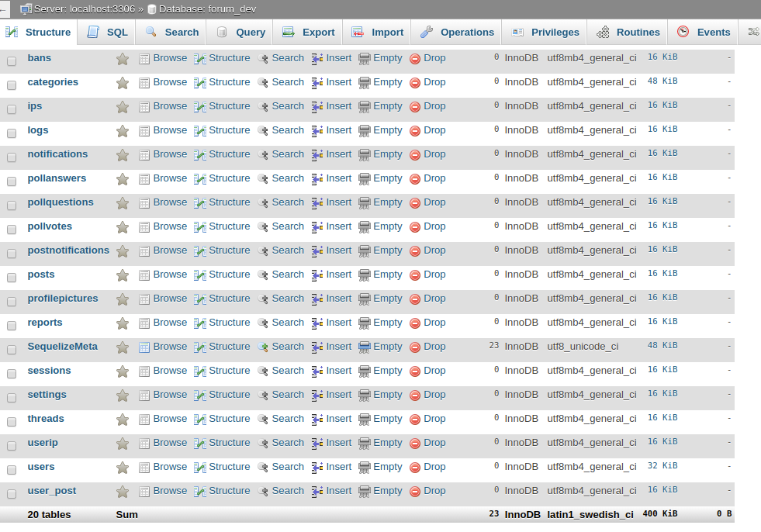The width and height of the screenshot is (761, 532).
Task: Click Browse link for userip table
Action: coord(170,443)
